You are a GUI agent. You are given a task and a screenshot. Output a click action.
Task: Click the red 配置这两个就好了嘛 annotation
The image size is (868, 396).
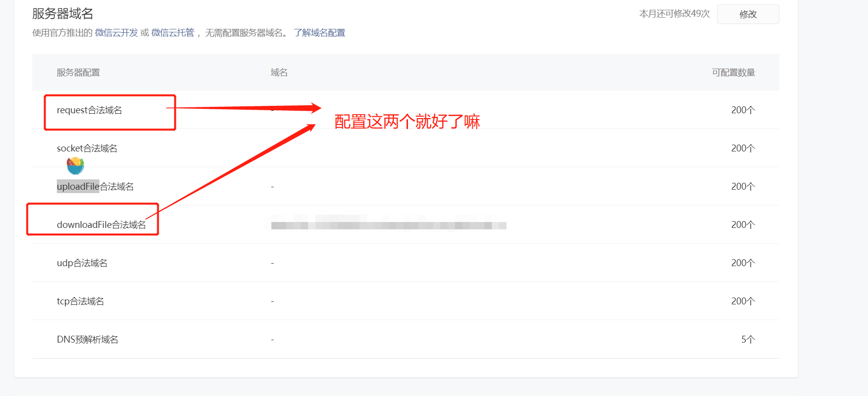(407, 122)
